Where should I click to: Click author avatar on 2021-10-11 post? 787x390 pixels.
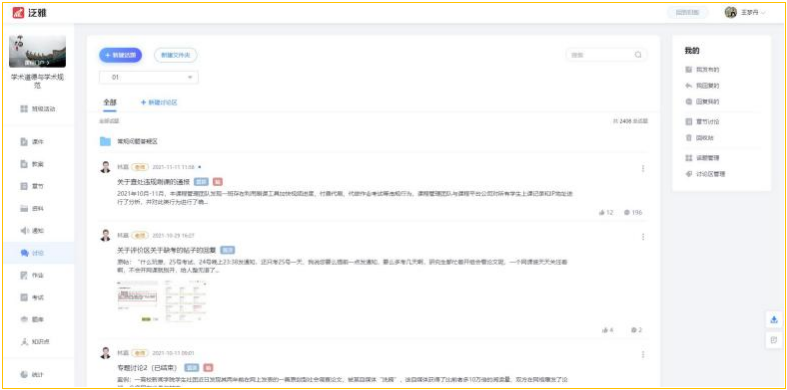tap(105, 353)
